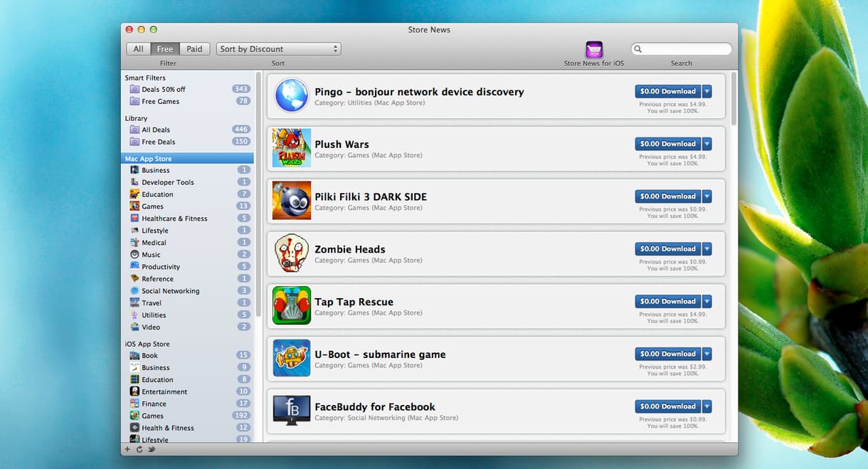This screenshot has height=469, width=868.
Task: Download U-Boot submarine game
Action: coord(668,354)
